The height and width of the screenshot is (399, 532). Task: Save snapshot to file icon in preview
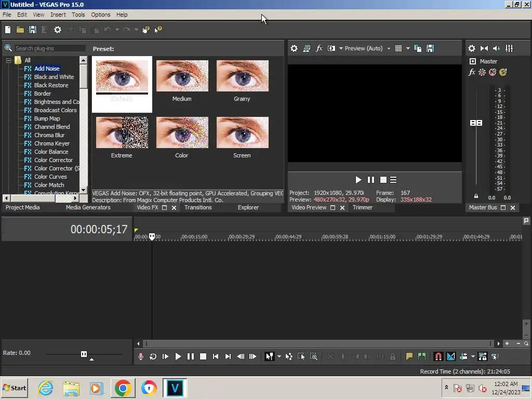[x=430, y=48]
